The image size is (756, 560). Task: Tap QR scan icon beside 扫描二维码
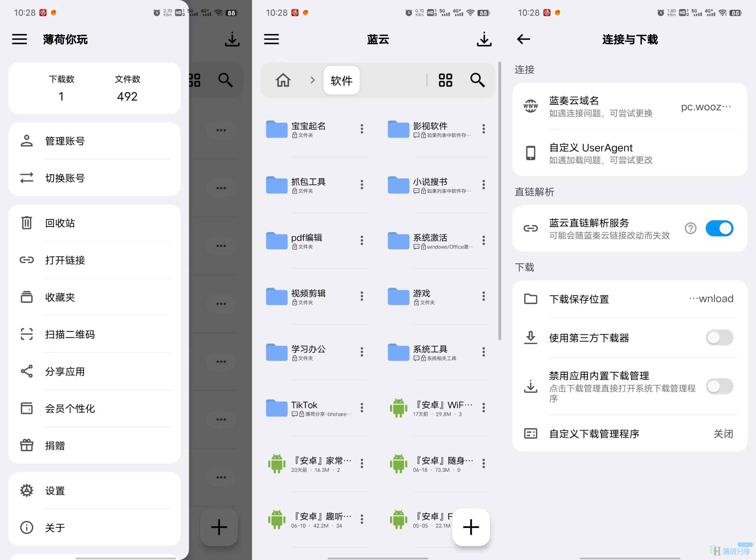27,334
